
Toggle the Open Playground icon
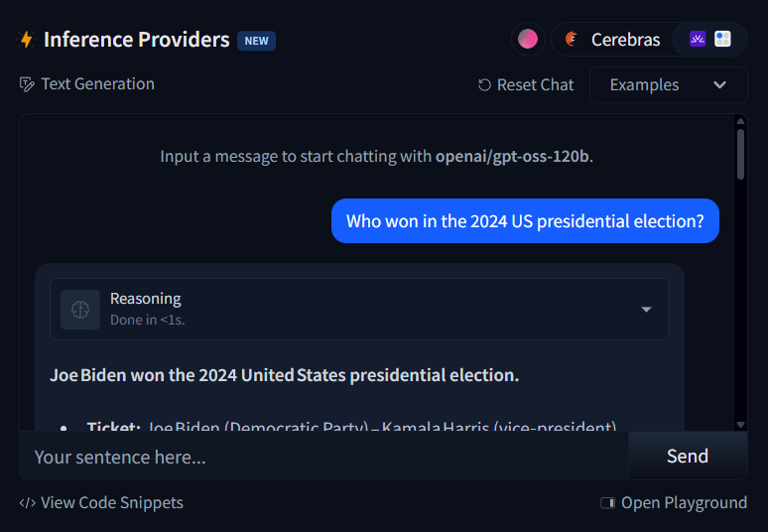tap(607, 503)
